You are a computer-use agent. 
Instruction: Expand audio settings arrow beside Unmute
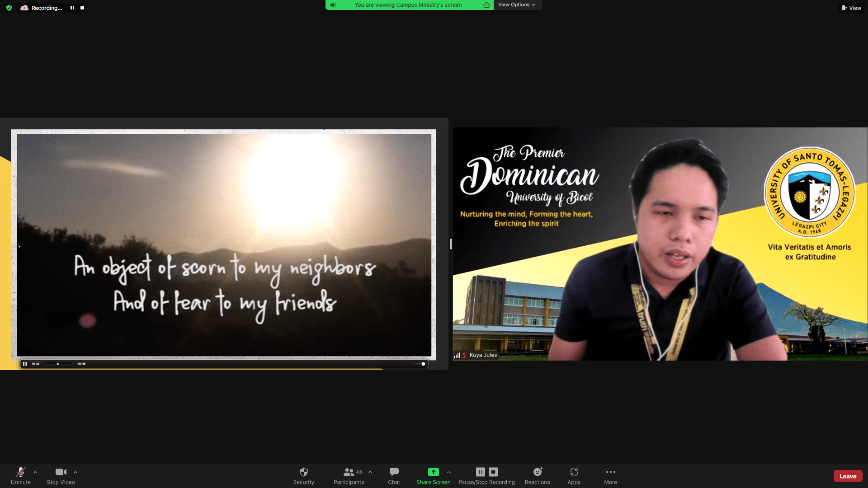[x=35, y=472]
